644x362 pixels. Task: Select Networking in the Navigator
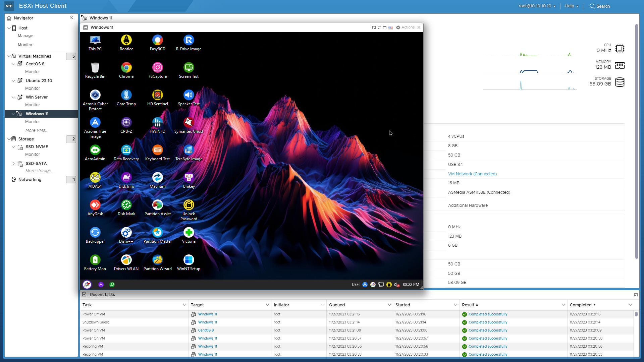tap(30, 180)
